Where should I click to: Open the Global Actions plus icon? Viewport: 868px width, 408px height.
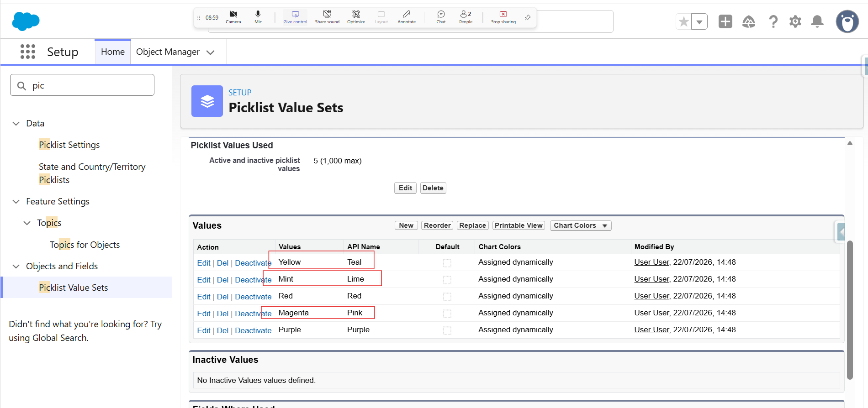tap(725, 21)
